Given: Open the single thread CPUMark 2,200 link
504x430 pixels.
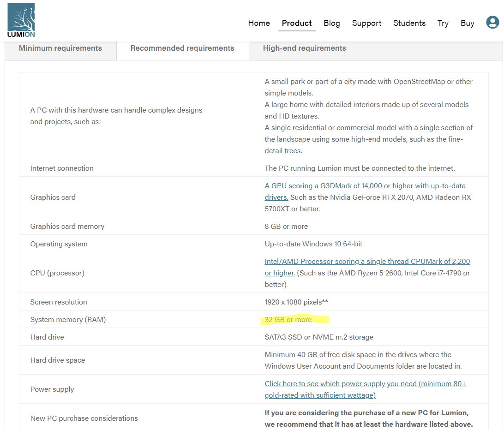Looking at the screenshot, I should pyautogui.click(x=367, y=267).
